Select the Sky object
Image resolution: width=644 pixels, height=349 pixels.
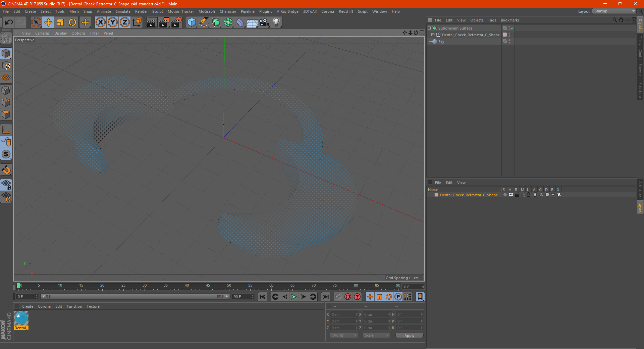pos(441,42)
